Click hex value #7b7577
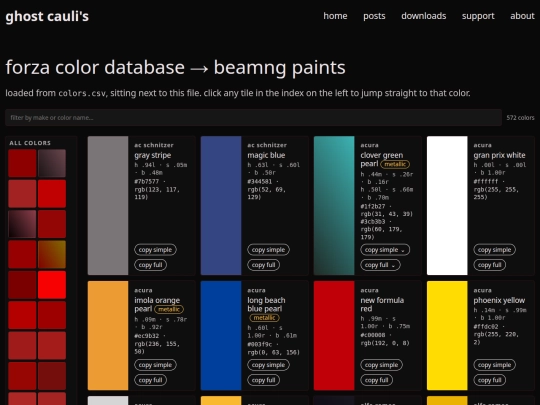540x405 pixels. pyautogui.click(x=147, y=181)
